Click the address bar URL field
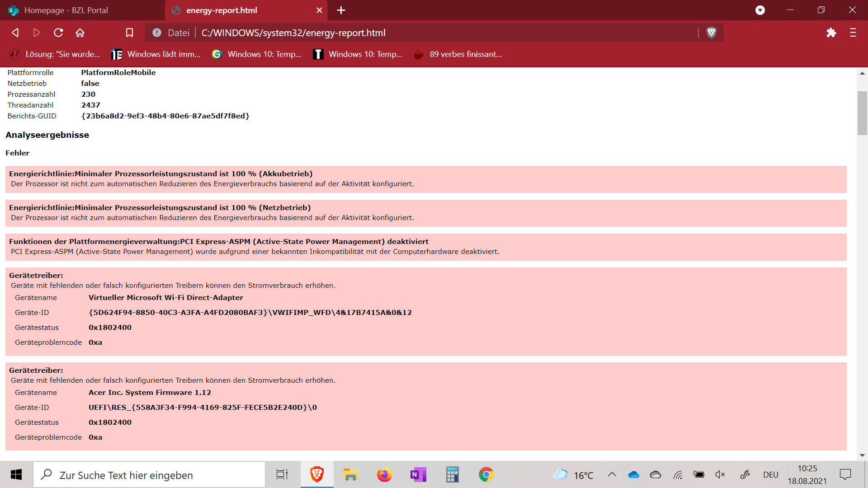The width and height of the screenshot is (868, 488). pyautogui.click(x=407, y=33)
